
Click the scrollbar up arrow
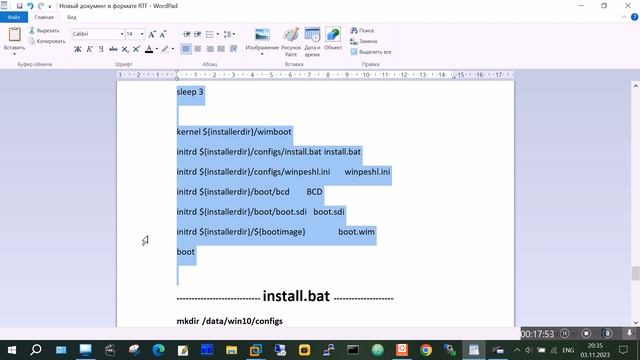pos(635,86)
